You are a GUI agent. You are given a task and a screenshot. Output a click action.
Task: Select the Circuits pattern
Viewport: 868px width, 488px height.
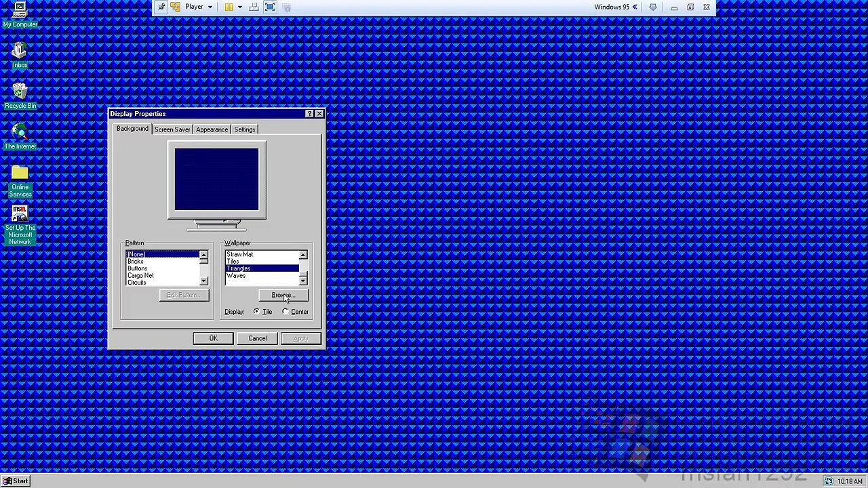pos(163,283)
